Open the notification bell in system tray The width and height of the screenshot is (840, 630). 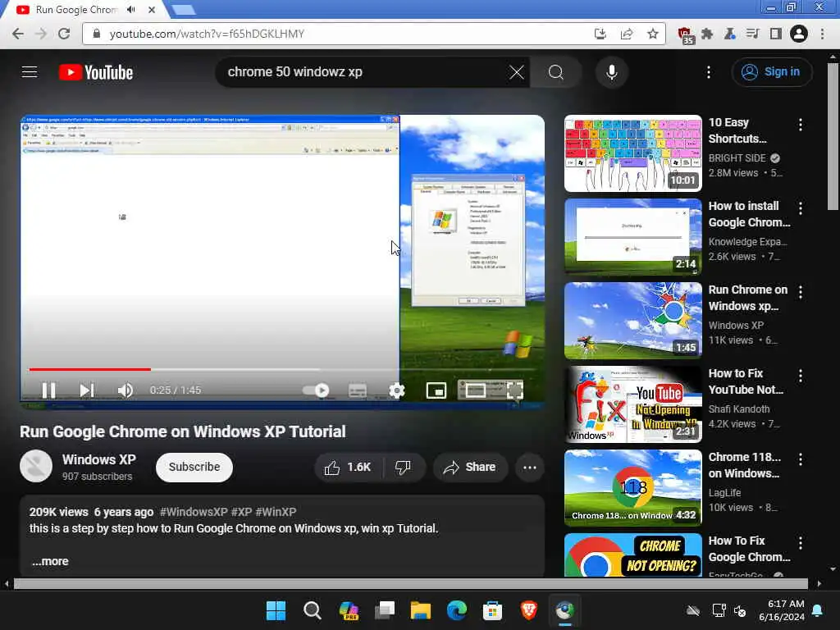pyautogui.click(x=817, y=610)
